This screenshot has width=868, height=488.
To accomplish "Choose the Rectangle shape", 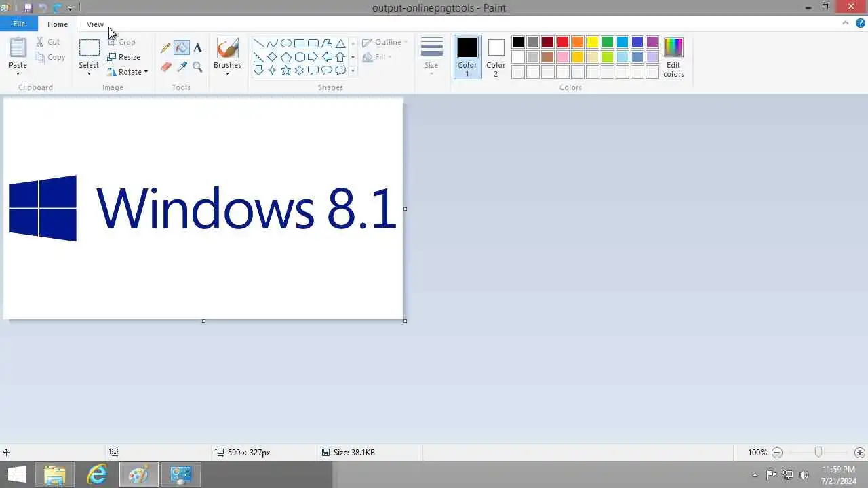I will pyautogui.click(x=299, y=43).
